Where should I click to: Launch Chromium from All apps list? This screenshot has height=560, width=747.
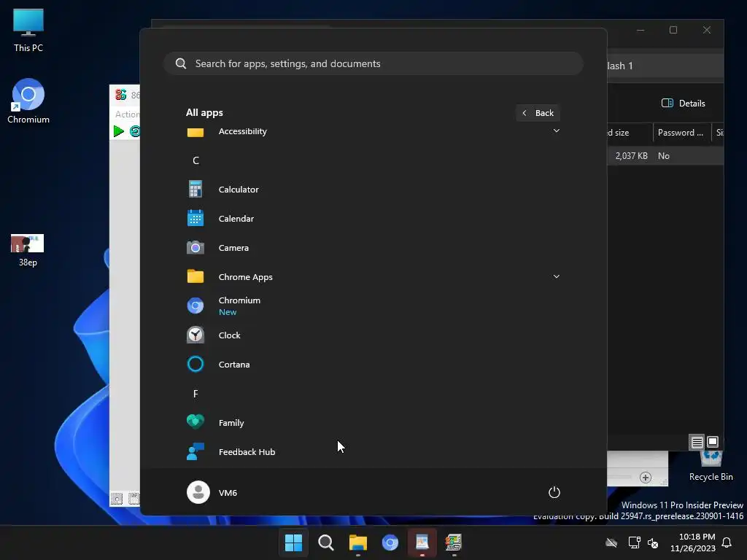click(373, 306)
